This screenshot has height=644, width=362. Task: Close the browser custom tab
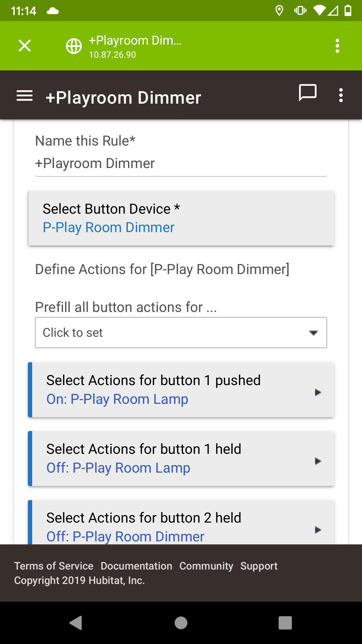pyautogui.click(x=24, y=46)
